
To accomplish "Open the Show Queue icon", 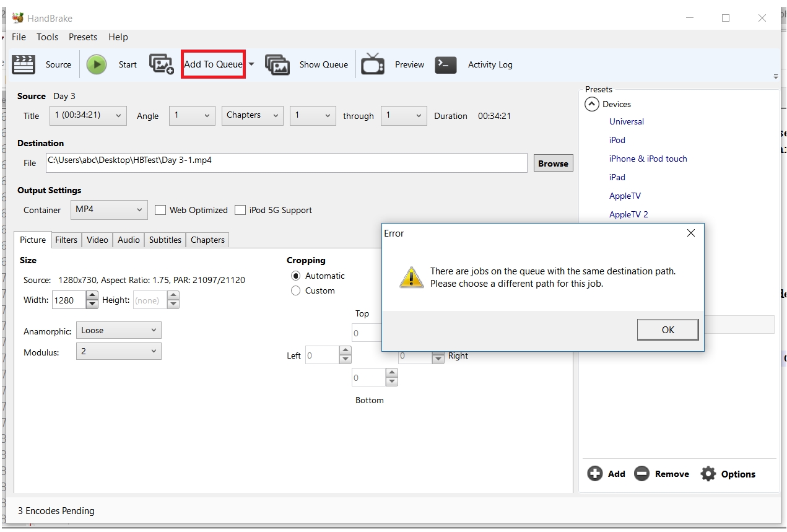I will point(277,64).
